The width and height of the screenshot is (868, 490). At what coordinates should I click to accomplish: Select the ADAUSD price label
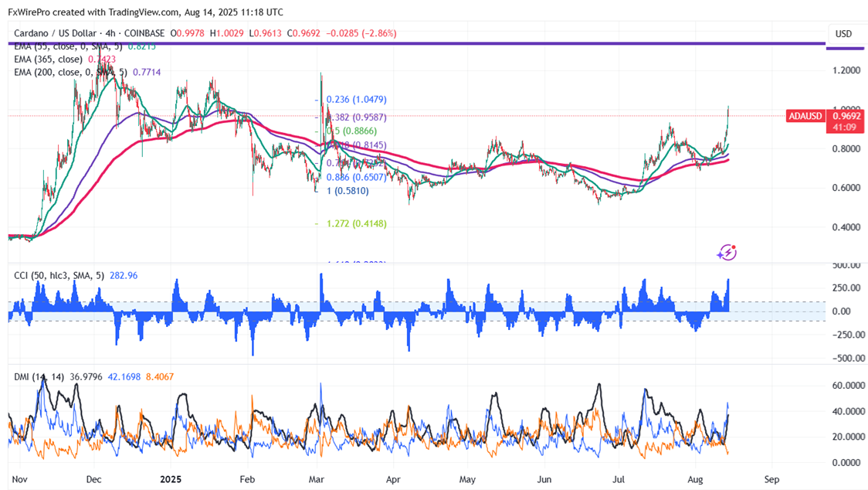click(x=805, y=116)
